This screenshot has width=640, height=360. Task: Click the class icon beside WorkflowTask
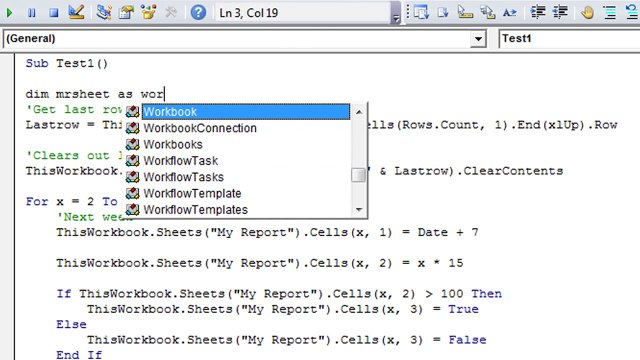point(132,161)
